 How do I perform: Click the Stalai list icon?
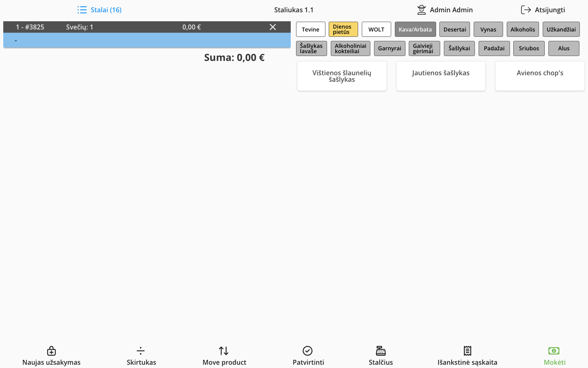point(82,9)
